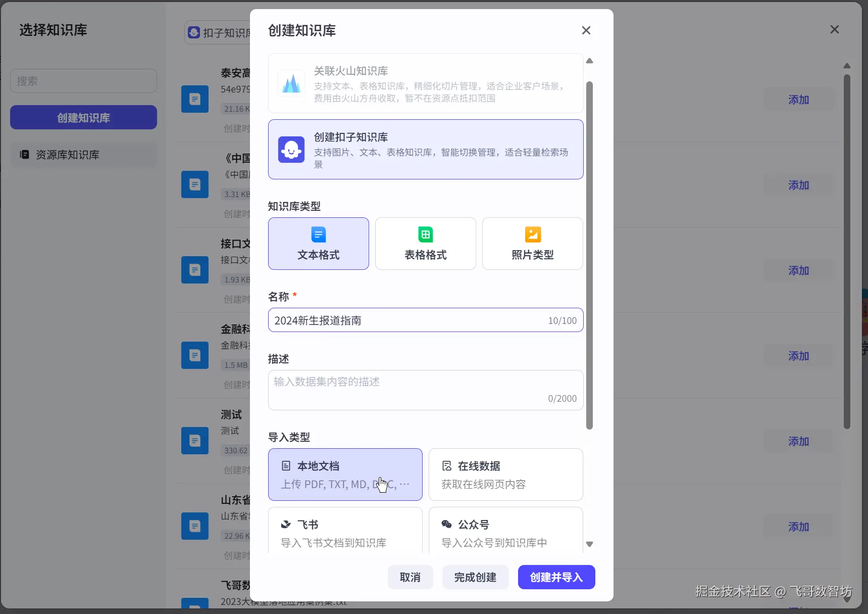Click the 飞书 Feishu logo icon
868x614 pixels.
[x=286, y=525]
